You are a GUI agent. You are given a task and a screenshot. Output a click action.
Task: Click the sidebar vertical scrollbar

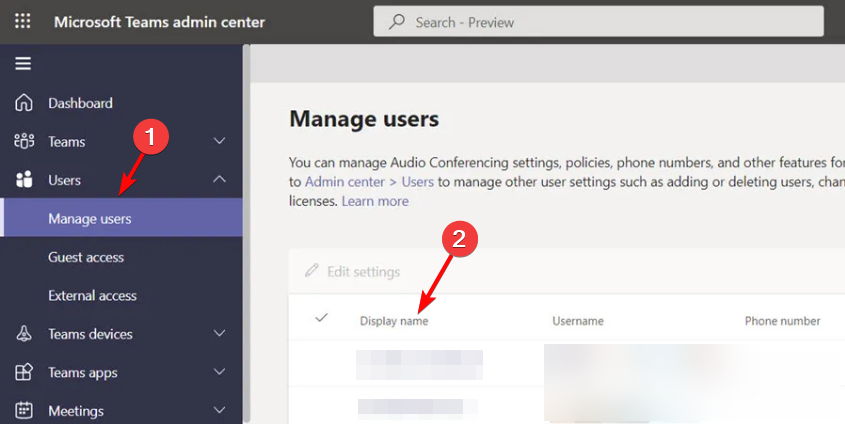click(246, 233)
